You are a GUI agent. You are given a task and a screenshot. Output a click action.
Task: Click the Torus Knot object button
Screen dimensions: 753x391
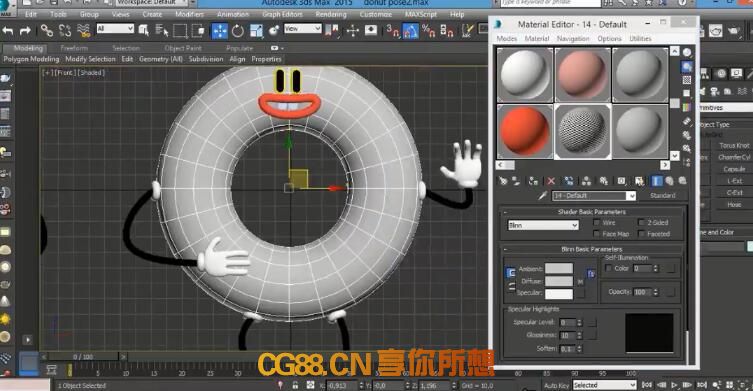(734, 145)
